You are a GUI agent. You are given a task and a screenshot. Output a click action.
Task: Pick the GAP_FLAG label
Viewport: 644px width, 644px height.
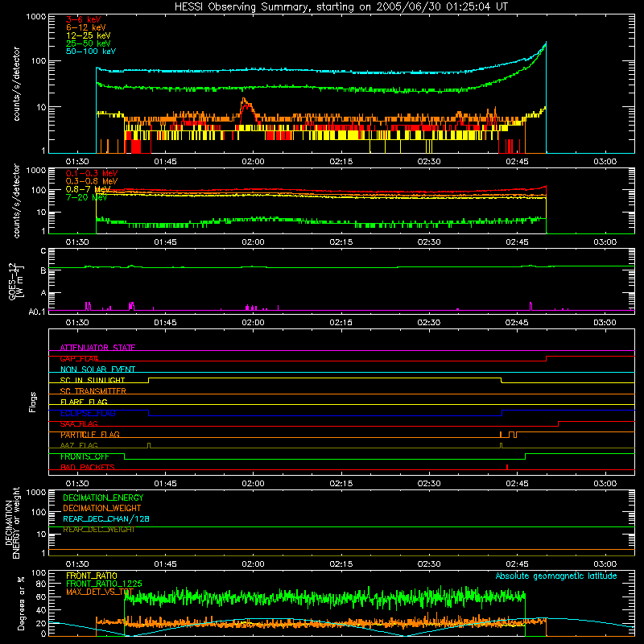click(79, 358)
